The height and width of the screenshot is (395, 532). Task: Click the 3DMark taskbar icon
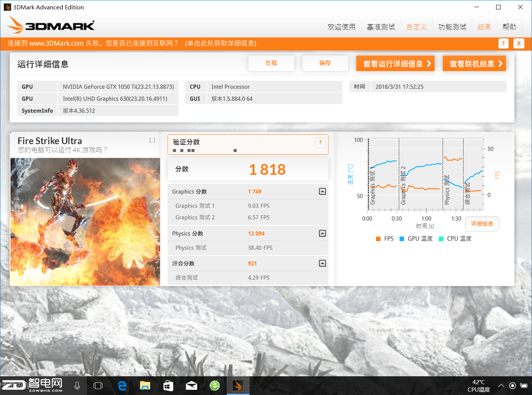tap(238, 386)
